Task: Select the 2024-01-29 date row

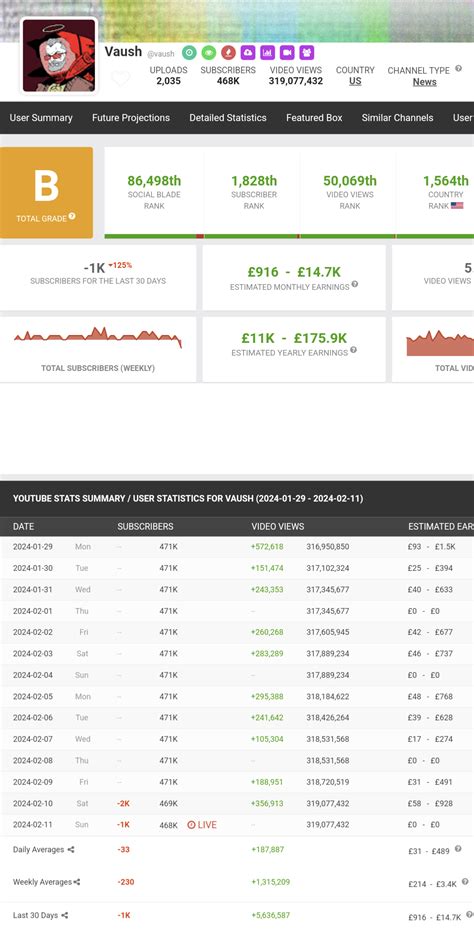Action: 237,547
